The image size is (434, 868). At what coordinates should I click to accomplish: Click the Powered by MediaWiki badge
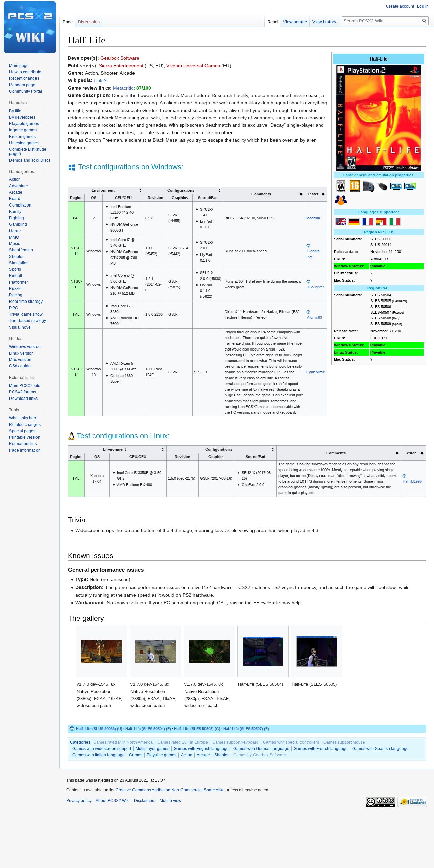pos(412,802)
